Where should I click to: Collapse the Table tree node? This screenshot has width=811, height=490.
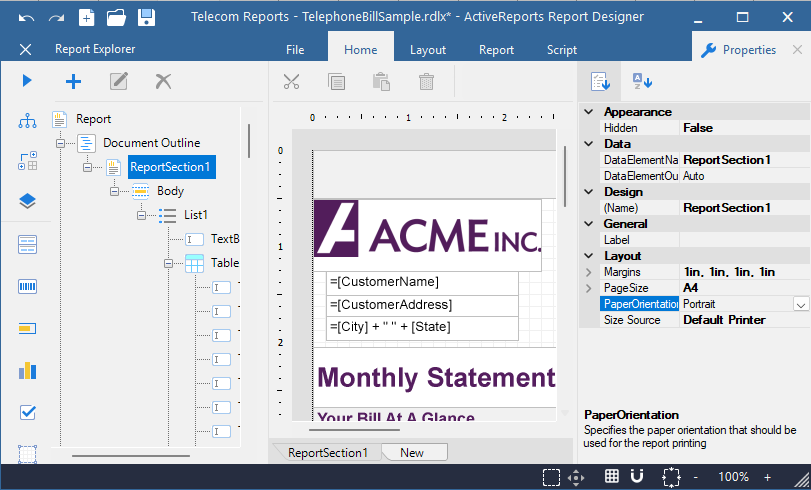pos(168,263)
